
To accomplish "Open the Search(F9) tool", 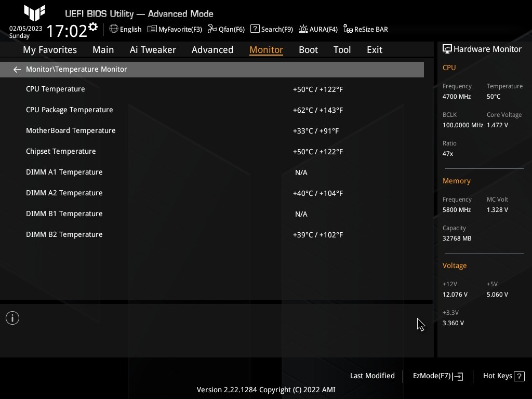I will click(271, 30).
